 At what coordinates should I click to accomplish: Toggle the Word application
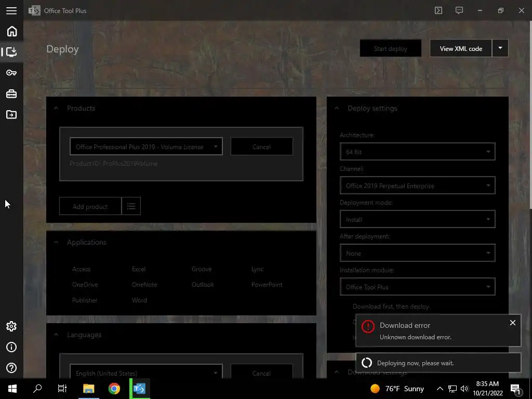point(139,300)
